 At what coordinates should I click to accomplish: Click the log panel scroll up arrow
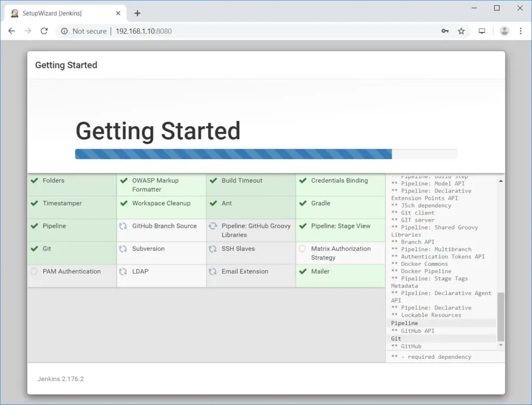point(501,181)
